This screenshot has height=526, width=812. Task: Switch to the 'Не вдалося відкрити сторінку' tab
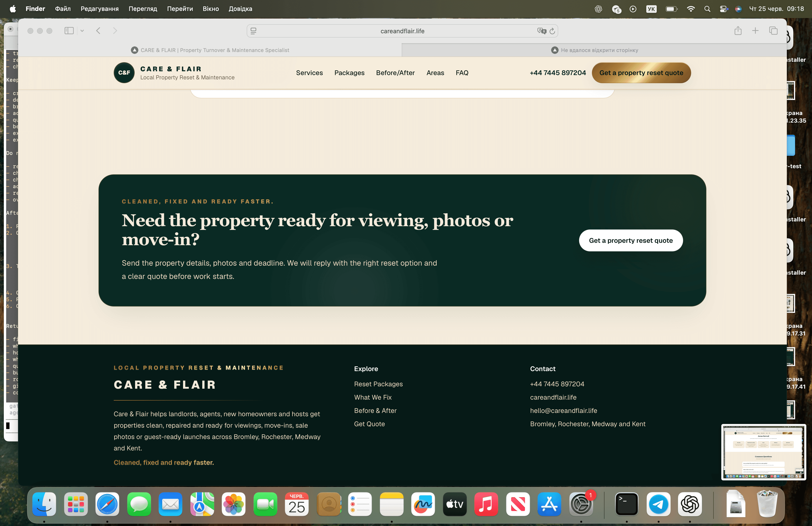coord(594,50)
